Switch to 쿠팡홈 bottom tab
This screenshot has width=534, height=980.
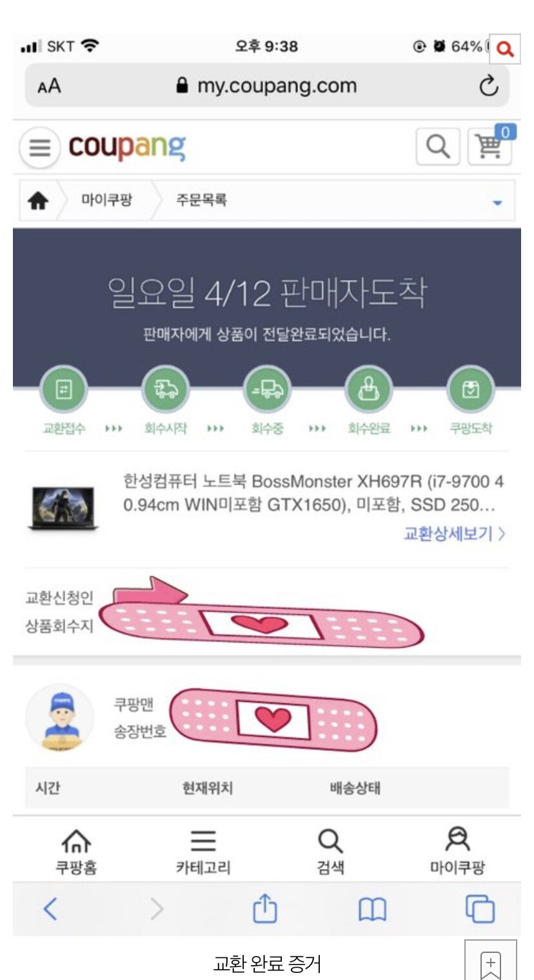point(76,852)
